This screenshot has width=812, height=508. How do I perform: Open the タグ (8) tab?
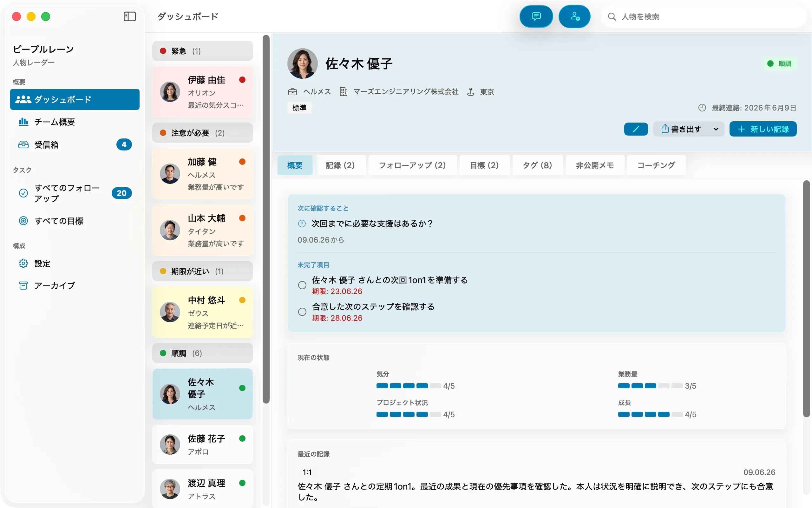pos(537,165)
